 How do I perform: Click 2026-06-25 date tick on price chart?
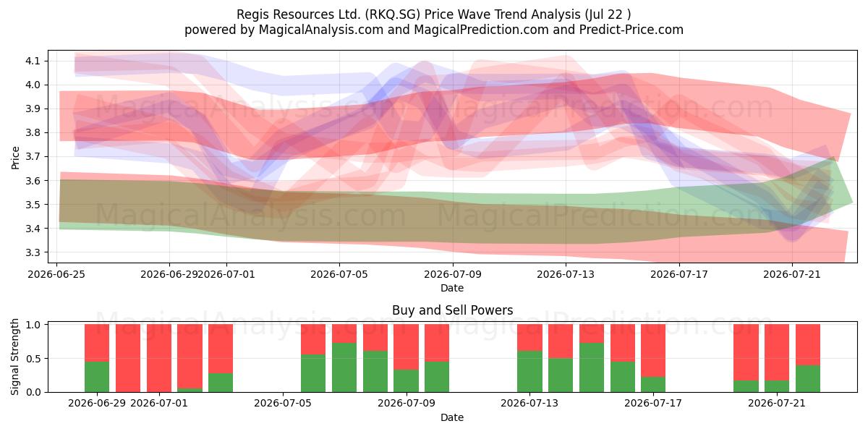click(x=56, y=274)
